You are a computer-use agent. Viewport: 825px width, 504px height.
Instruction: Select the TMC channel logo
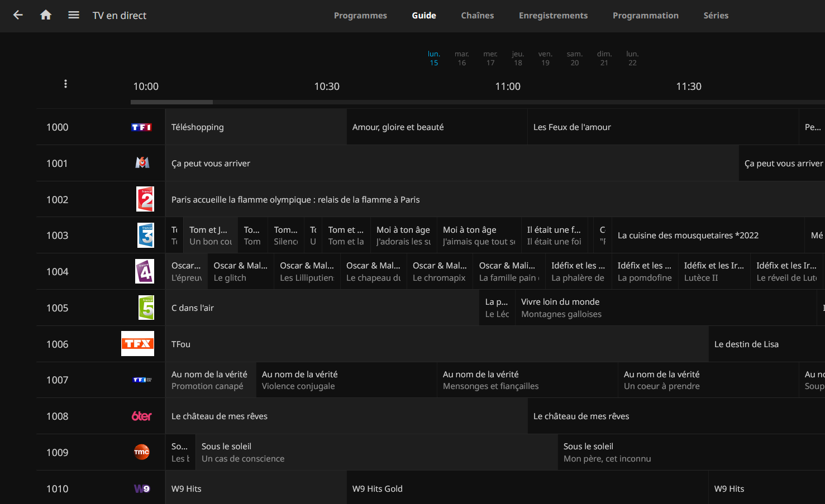142,452
